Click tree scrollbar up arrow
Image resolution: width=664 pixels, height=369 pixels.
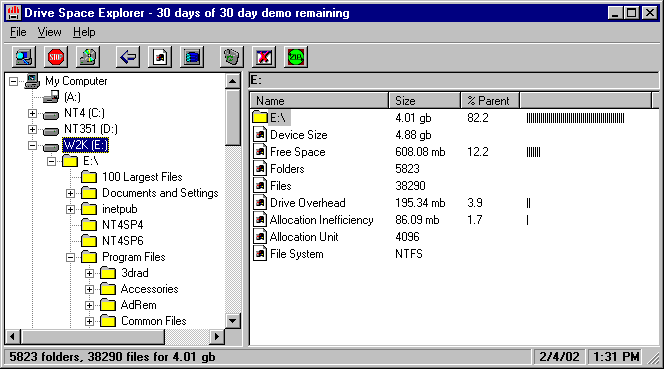click(232, 80)
